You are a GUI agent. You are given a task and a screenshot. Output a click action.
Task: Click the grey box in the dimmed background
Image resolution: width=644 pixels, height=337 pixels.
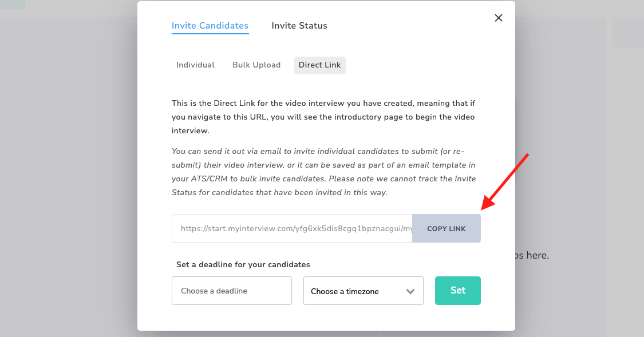[627, 32]
